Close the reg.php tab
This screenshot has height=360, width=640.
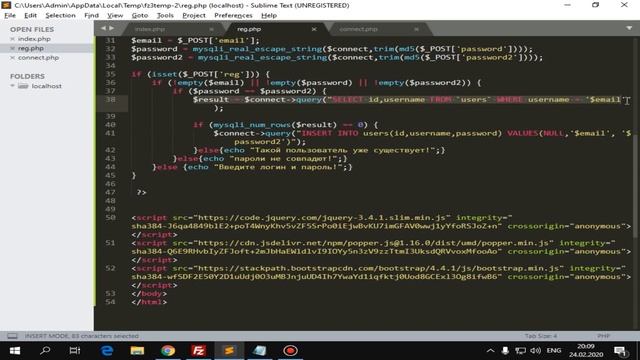point(314,29)
